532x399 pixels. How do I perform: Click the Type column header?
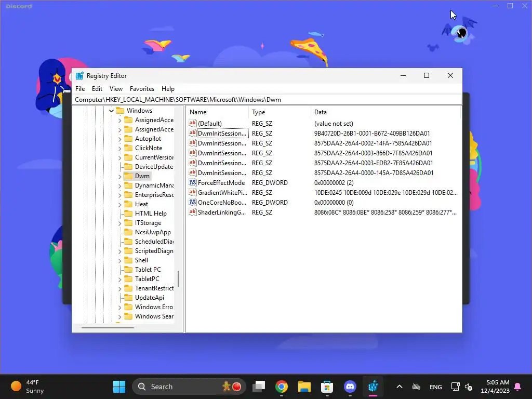[280, 112]
